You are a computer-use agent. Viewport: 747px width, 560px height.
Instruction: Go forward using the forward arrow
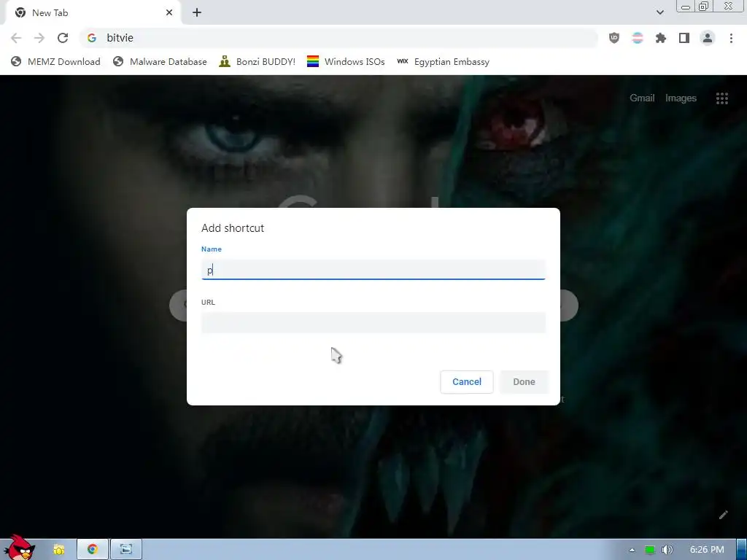point(39,38)
